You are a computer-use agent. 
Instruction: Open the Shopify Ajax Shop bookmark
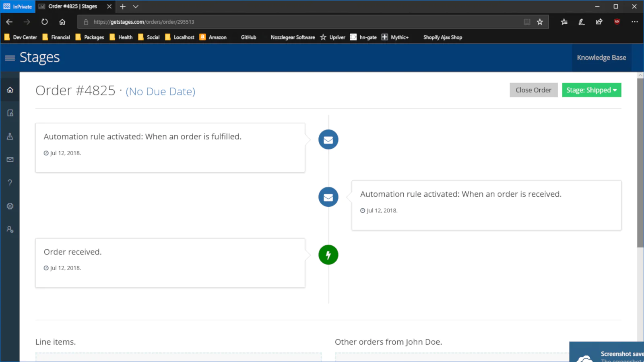point(442,37)
